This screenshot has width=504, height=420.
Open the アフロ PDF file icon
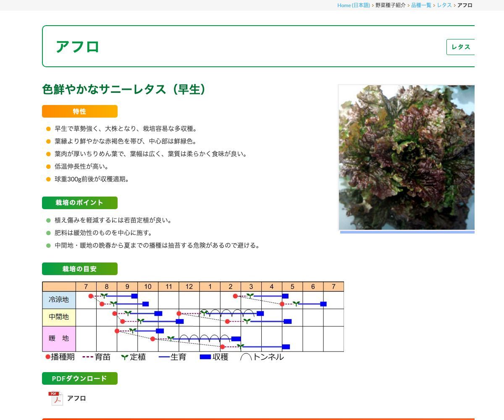[54, 397]
